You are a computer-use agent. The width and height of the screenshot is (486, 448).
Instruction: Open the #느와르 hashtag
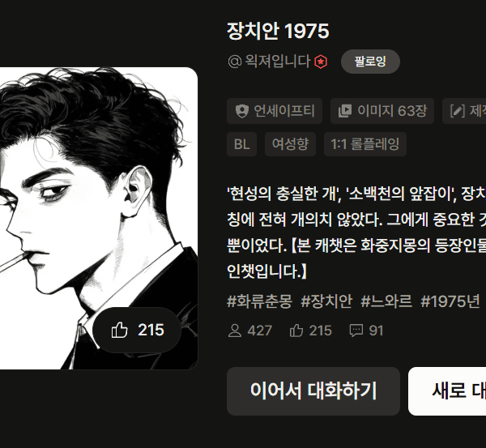(386, 301)
